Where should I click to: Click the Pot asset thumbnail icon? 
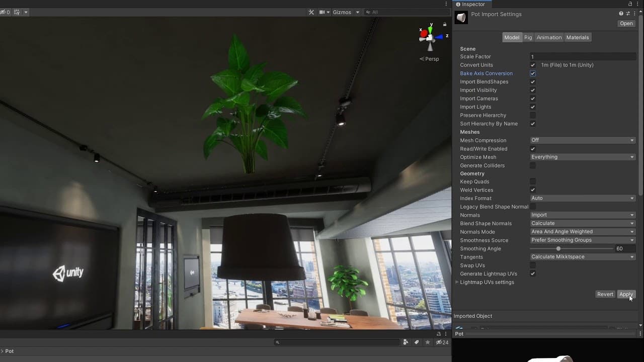(x=461, y=18)
